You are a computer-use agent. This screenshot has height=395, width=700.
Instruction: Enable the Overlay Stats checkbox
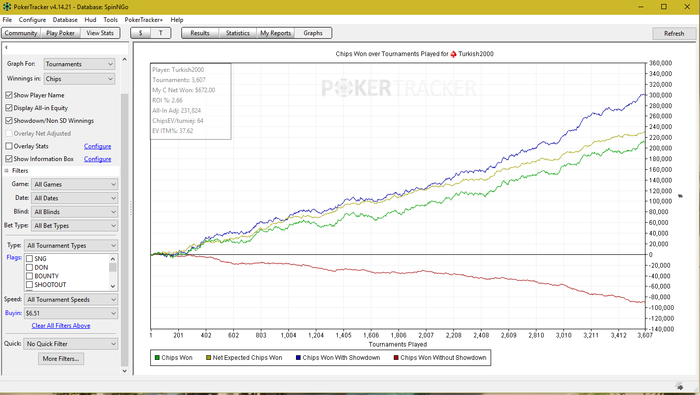coord(8,146)
